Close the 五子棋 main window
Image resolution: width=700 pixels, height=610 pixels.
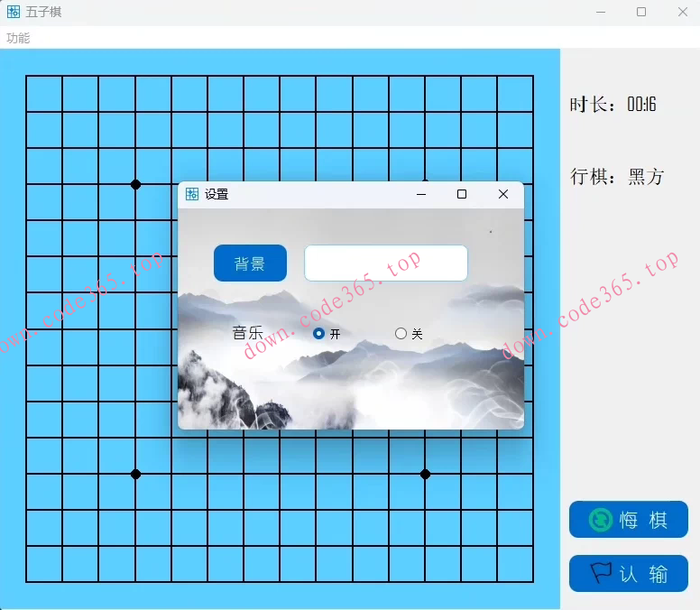pyautogui.click(x=683, y=13)
